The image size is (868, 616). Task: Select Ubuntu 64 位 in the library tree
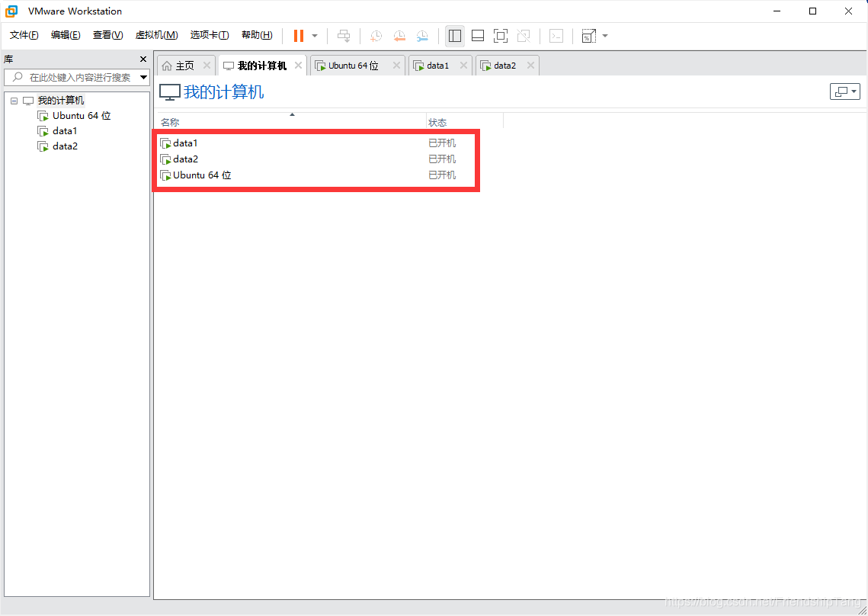coord(82,116)
